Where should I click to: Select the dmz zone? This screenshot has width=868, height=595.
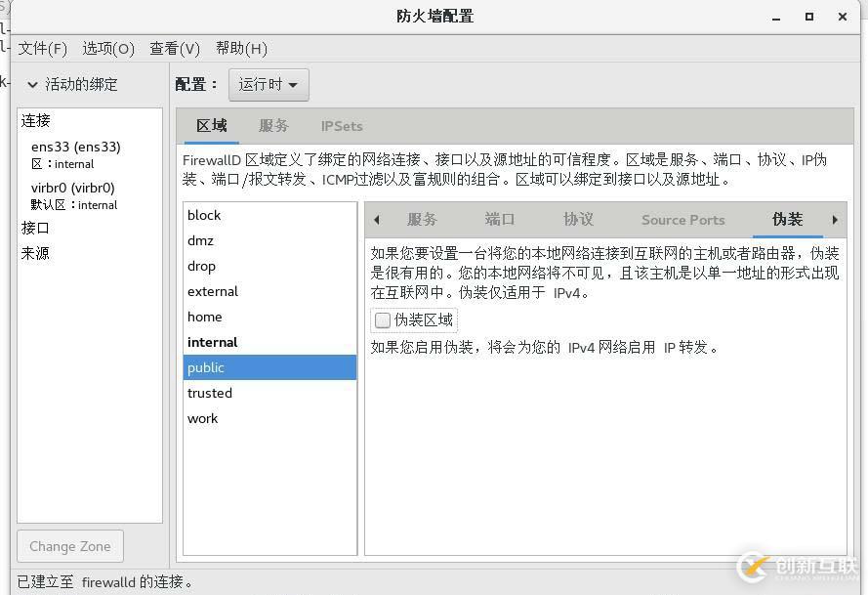(269, 240)
